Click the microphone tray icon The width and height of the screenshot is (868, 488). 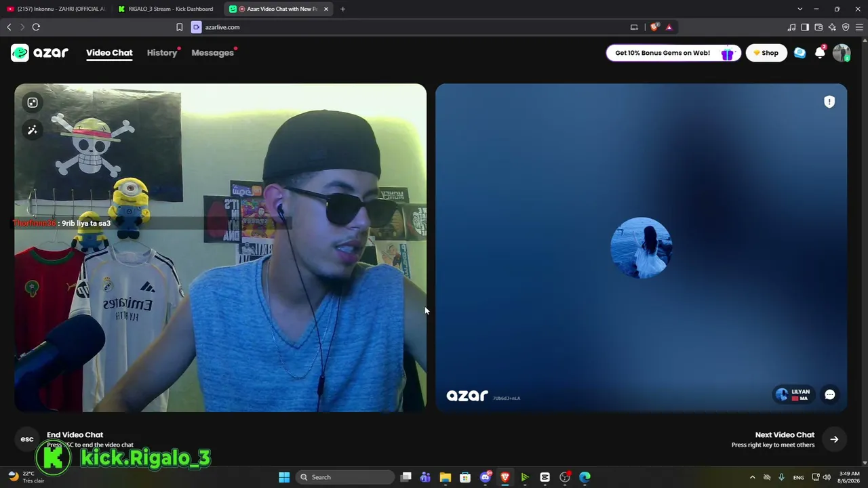[x=782, y=477]
